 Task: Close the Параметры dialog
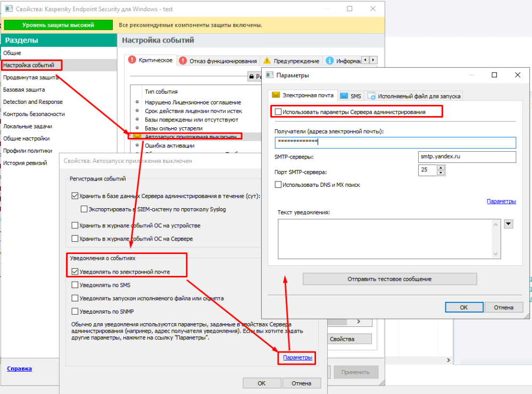pyautogui.click(x=518, y=75)
